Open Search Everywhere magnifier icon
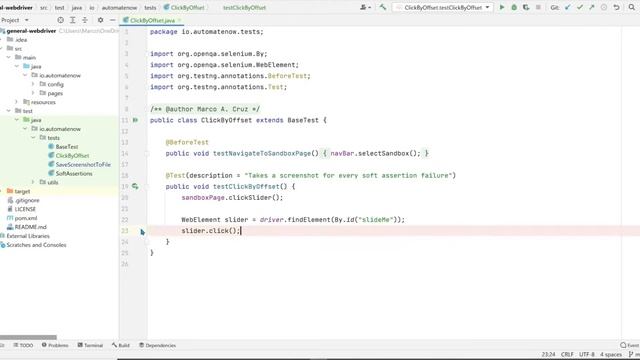This screenshot has height=360, width=640. (x=631, y=7)
